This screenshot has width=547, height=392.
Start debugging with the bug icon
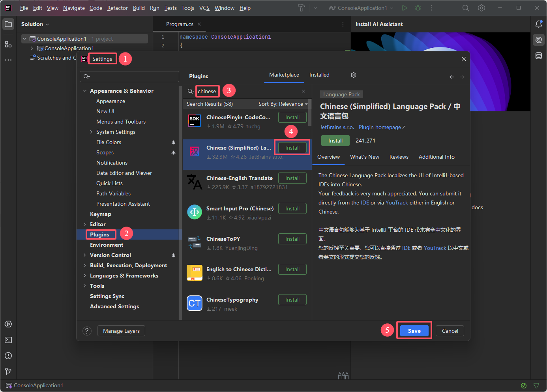pyautogui.click(x=418, y=8)
